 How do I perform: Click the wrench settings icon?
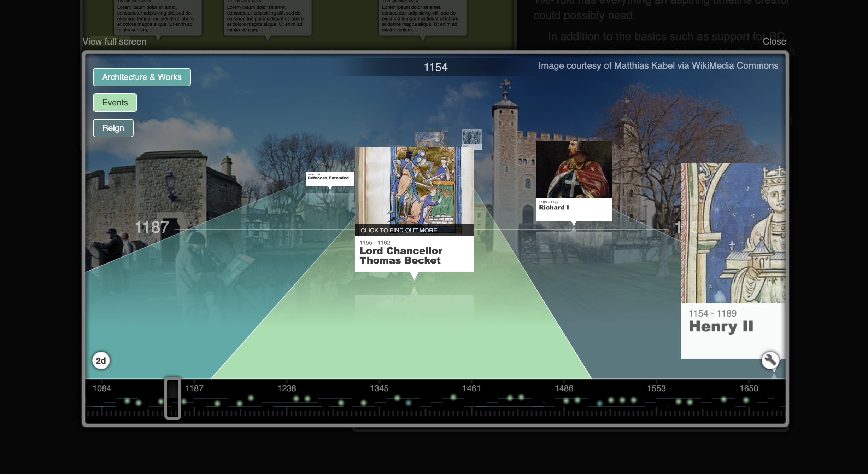click(x=770, y=360)
